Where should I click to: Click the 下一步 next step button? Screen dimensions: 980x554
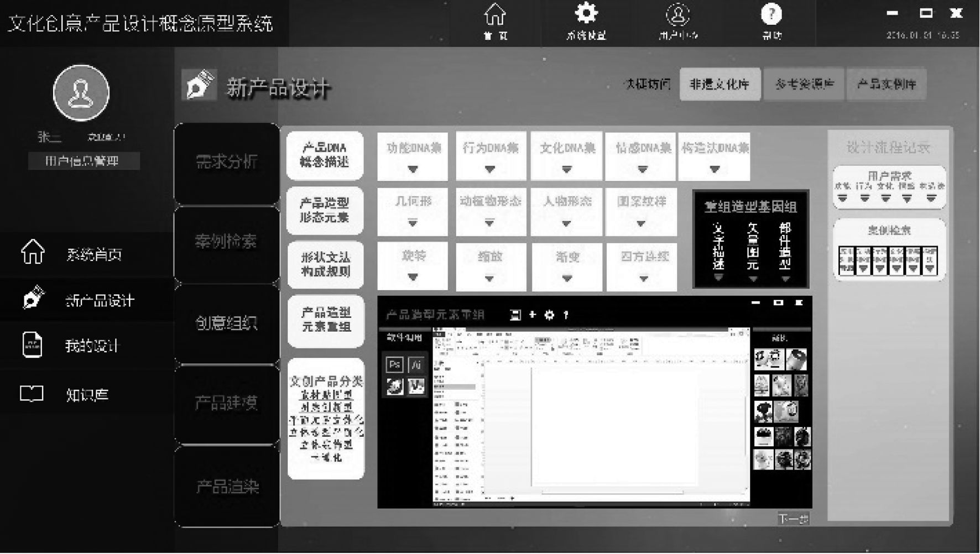coord(793,519)
